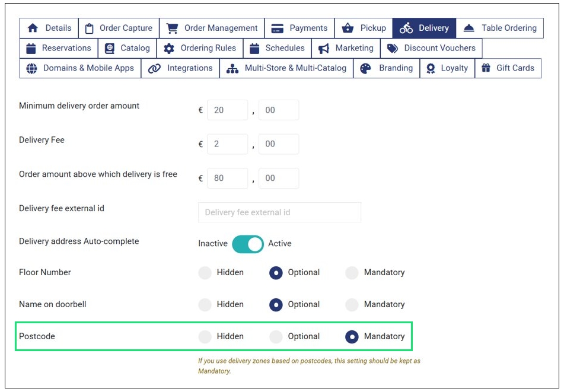
Task: Click the credit card Payments icon
Action: (x=277, y=28)
